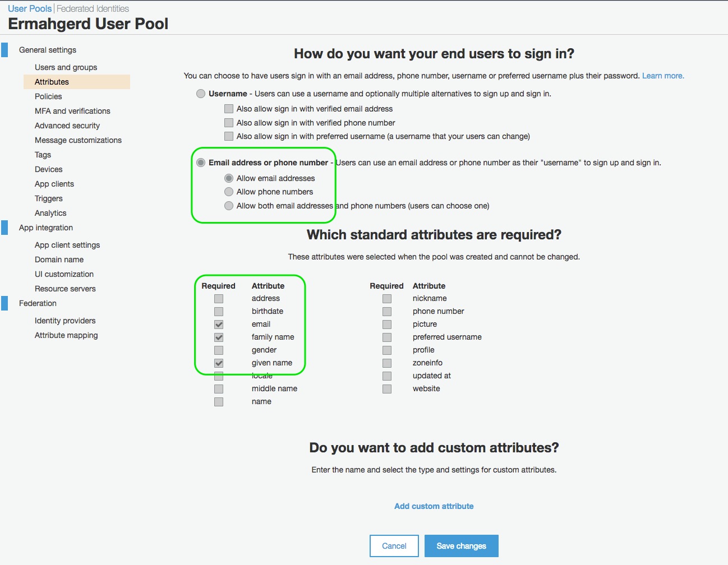
Task: Select Allow both email addresses and phone numbers
Action: (229, 206)
